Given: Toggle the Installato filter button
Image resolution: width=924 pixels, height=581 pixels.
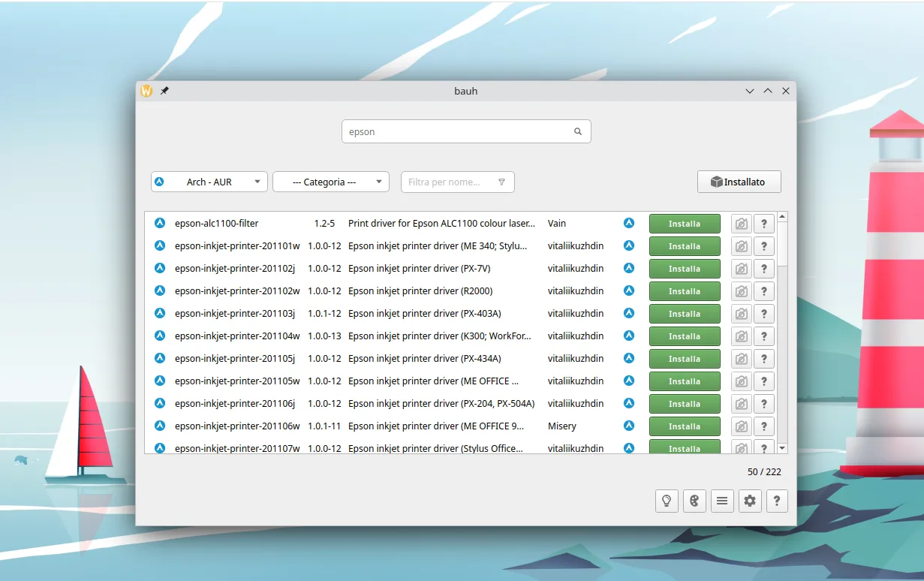Looking at the screenshot, I should click(739, 182).
